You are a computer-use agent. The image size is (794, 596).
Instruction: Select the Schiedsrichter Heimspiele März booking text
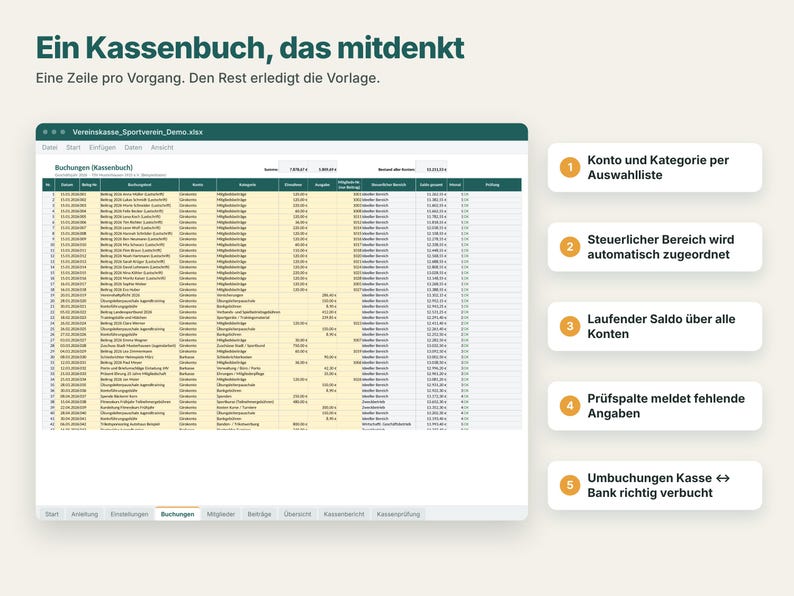coord(127,356)
